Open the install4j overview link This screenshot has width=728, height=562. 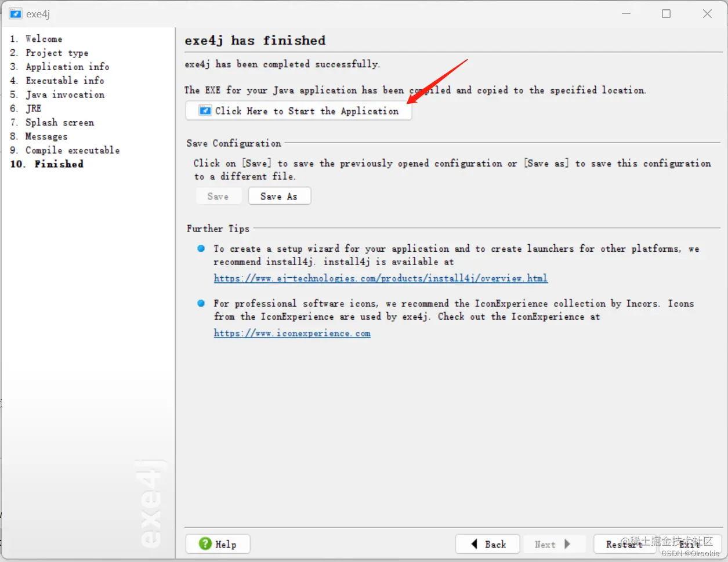pyautogui.click(x=381, y=278)
